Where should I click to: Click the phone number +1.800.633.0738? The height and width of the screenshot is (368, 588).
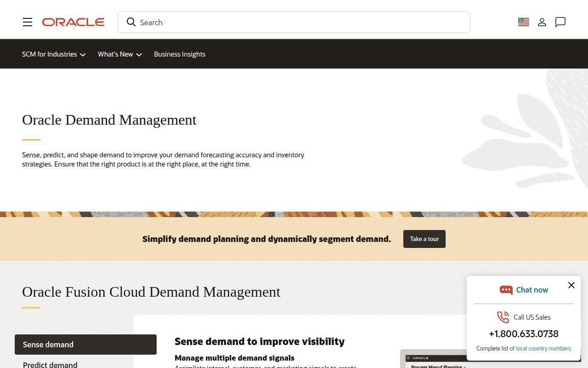pyautogui.click(x=524, y=334)
